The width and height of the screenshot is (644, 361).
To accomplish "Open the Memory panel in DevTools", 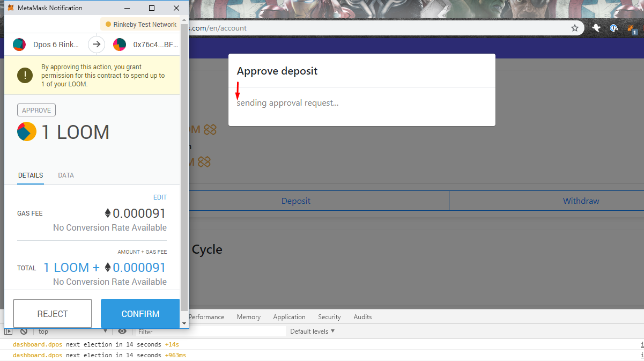I will 248,316.
